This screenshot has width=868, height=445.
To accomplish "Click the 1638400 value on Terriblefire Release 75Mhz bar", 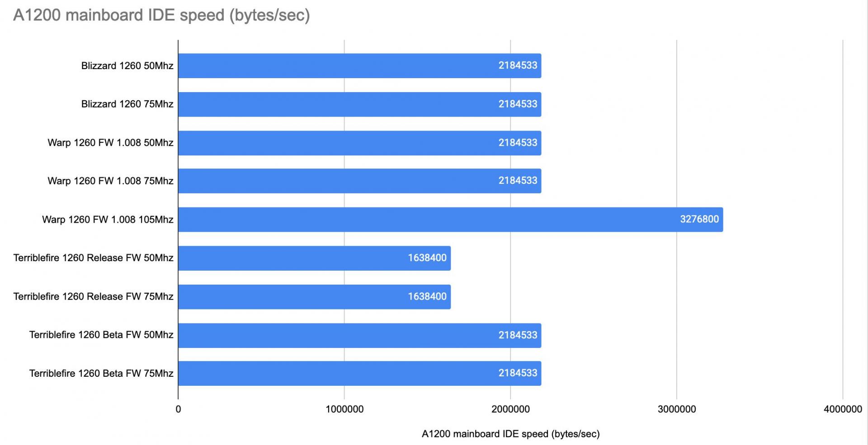I will pos(427,296).
